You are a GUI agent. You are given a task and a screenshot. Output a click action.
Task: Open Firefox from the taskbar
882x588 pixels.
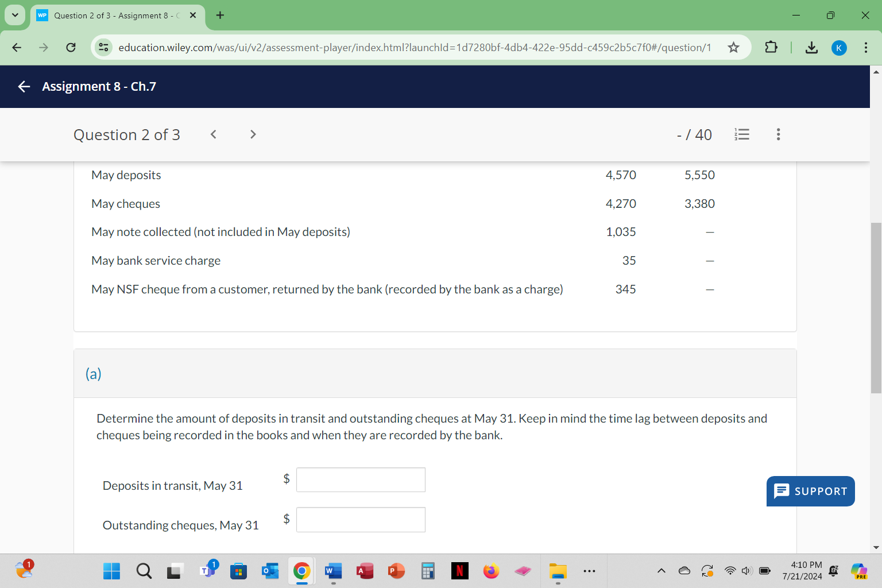(491, 571)
